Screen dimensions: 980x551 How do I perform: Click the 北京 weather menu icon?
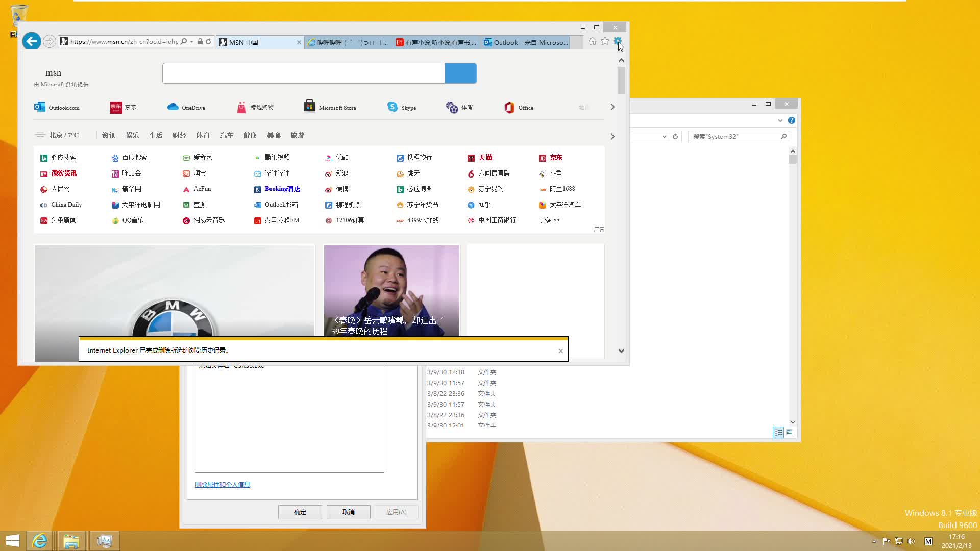click(x=40, y=135)
